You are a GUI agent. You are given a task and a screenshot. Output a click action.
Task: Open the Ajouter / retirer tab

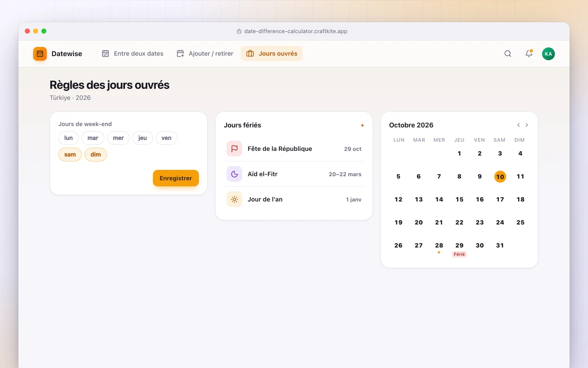(205, 54)
